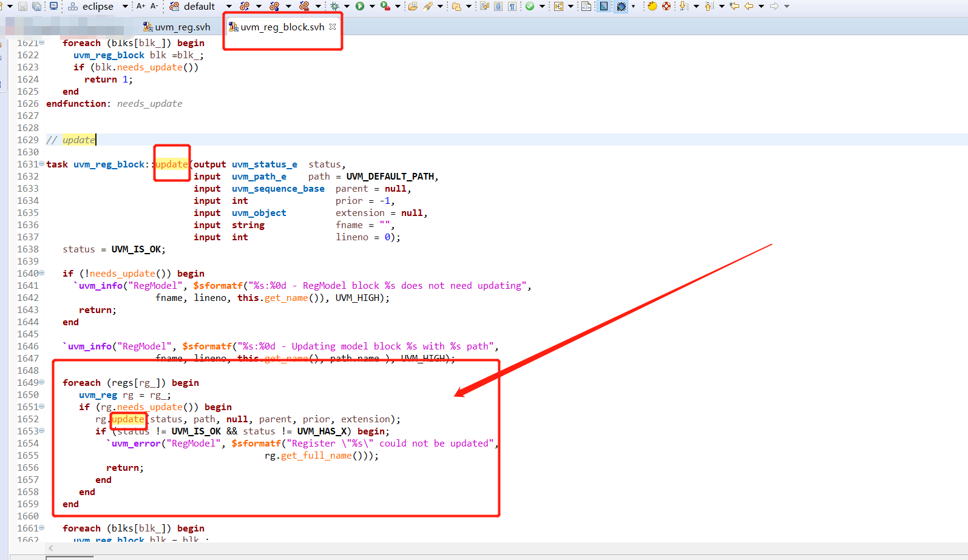Click the green bug Debug icon
Viewport: 968px width, 560px height.
334,6
